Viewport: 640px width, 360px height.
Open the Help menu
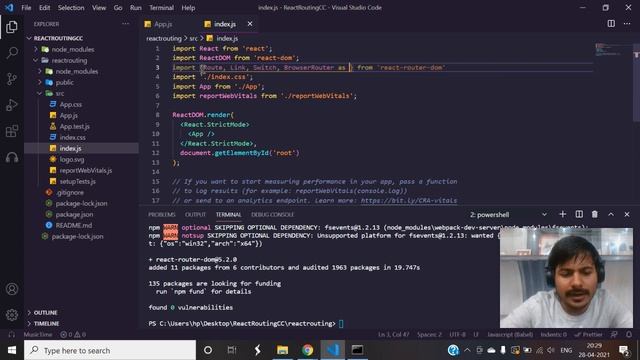point(188,8)
